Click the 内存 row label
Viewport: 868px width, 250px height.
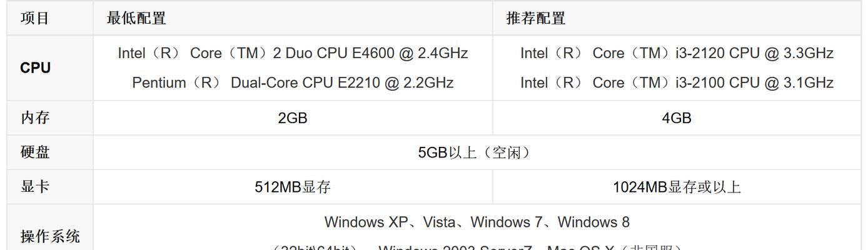pyautogui.click(x=35, y=117)
